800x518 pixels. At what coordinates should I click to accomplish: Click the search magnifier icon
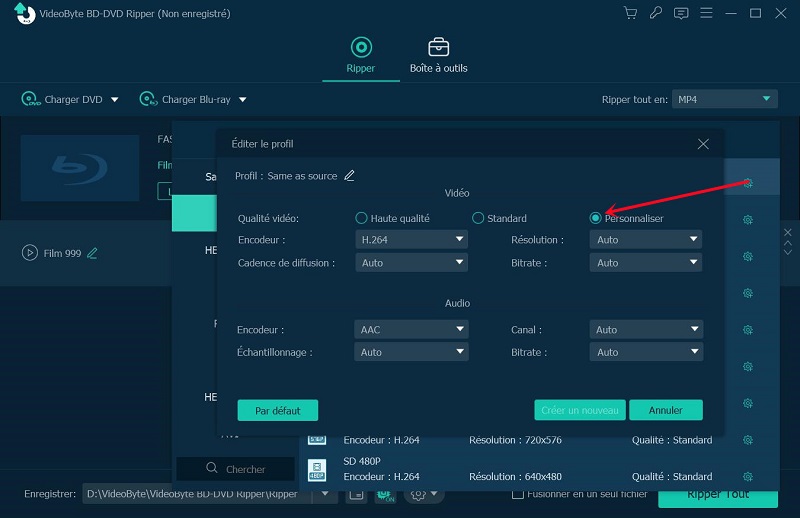click(x=212, y=468)
